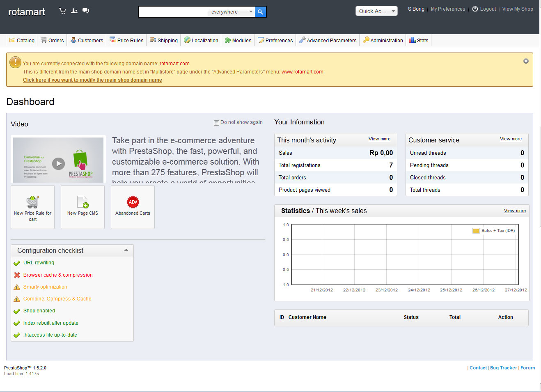541x392 pixels.
Task: Click the Advanced Parameters wrench icon
Action: click(x=302, y=40)
